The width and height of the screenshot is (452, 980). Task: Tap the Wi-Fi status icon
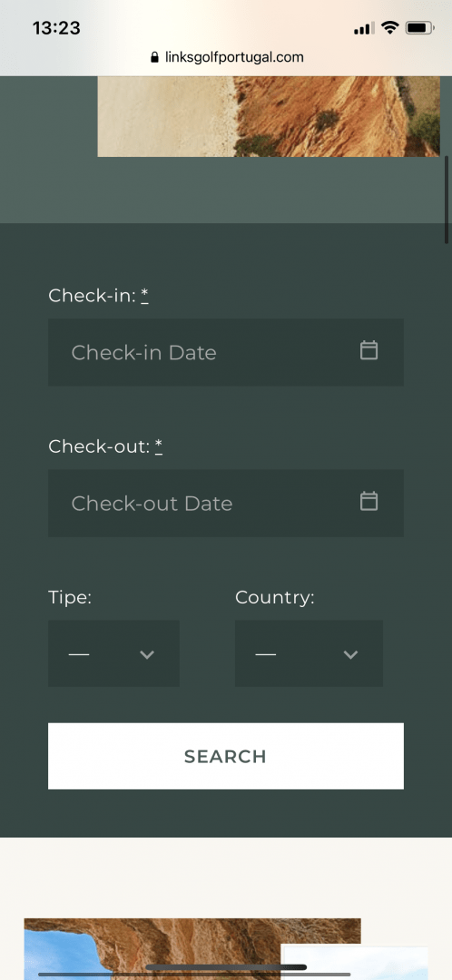pyautogui.click(x=390, y=27)
